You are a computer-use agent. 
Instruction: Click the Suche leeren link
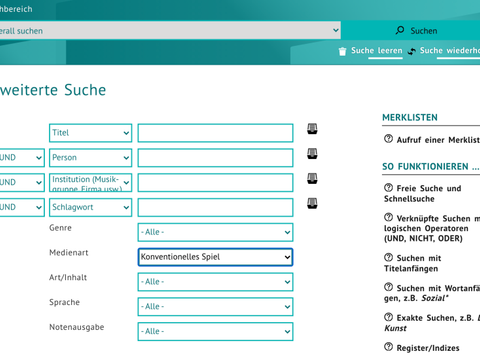(377, 51)
